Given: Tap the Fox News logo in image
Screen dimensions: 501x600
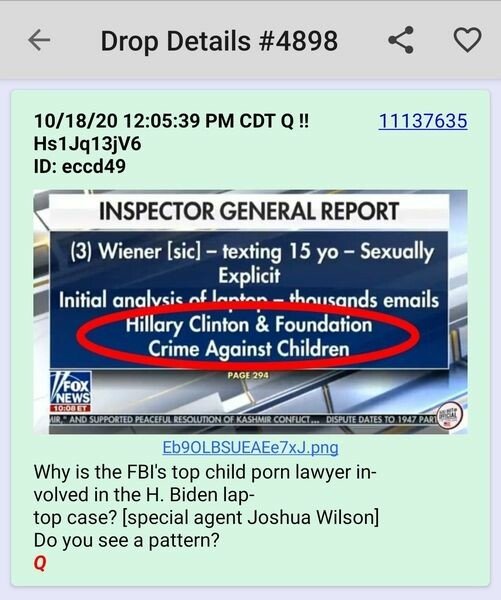Looking at the screenshot, I should tap(71, 388).
